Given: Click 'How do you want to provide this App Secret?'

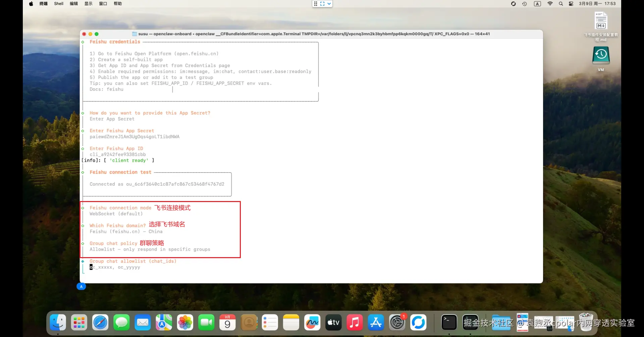Looking at the screenshot, I should coord(150,113).
